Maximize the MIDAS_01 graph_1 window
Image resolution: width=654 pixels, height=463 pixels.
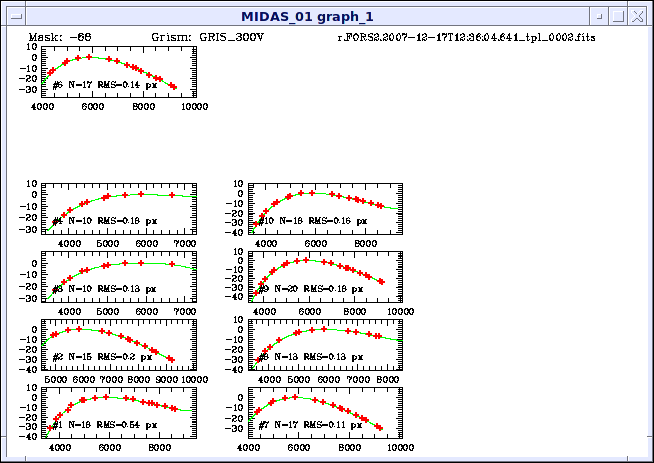point(619,17)
